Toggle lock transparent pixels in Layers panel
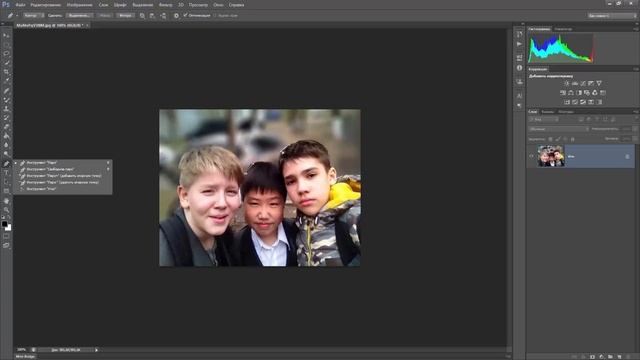This screenshot has height=360, width=640. pyautogui.click(x=550, y=139)
